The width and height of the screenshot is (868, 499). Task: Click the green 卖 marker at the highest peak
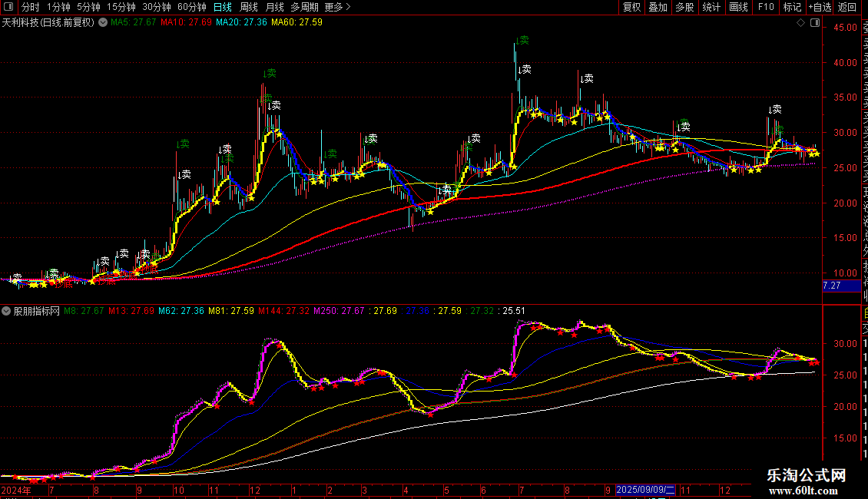pyautogui.click(x=522, y=41)
